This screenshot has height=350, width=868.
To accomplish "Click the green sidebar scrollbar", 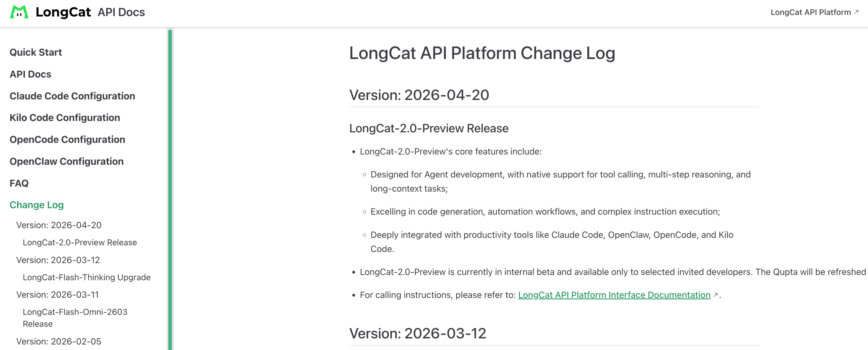I will coord(170,189).
